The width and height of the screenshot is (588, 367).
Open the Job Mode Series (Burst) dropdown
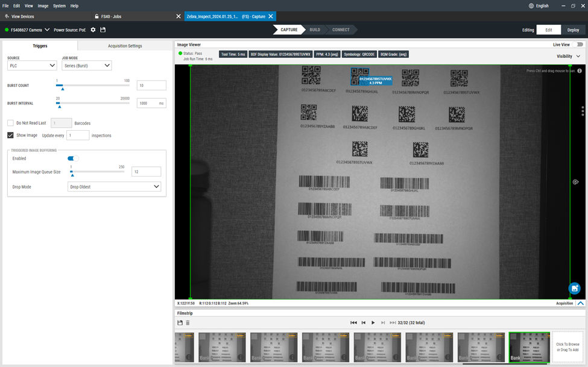click(87, 65)
